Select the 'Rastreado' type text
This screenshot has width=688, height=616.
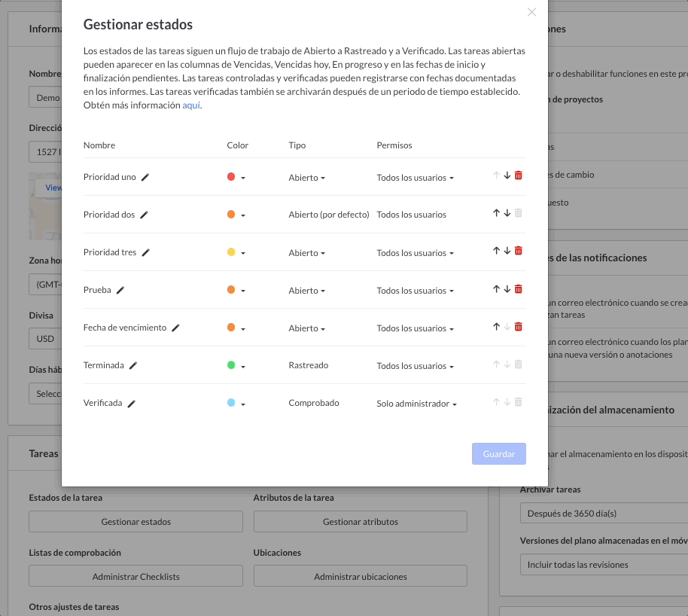(309, 365)
